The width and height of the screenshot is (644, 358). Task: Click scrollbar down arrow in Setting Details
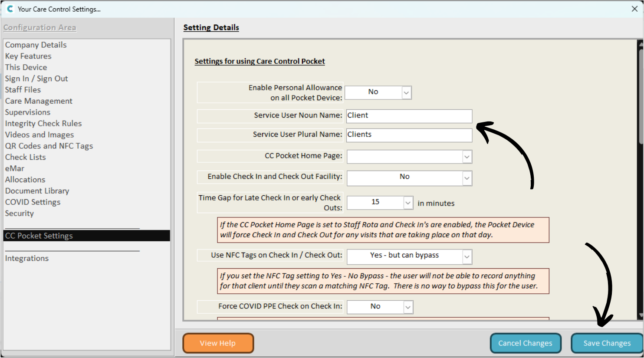pos(641,315)
